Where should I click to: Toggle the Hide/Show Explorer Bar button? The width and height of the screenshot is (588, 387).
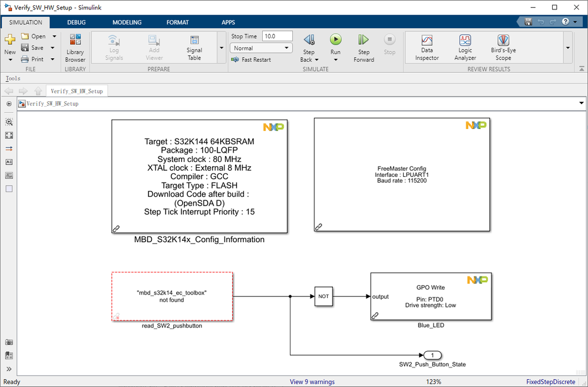coord(9,104)
